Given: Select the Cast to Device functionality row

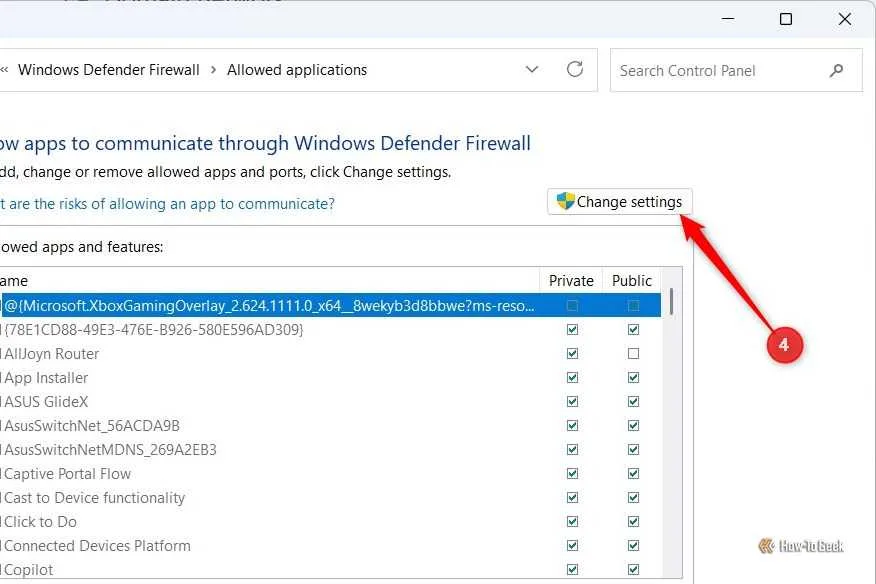Looking at the screenshot, I should (x=330, y=498).
